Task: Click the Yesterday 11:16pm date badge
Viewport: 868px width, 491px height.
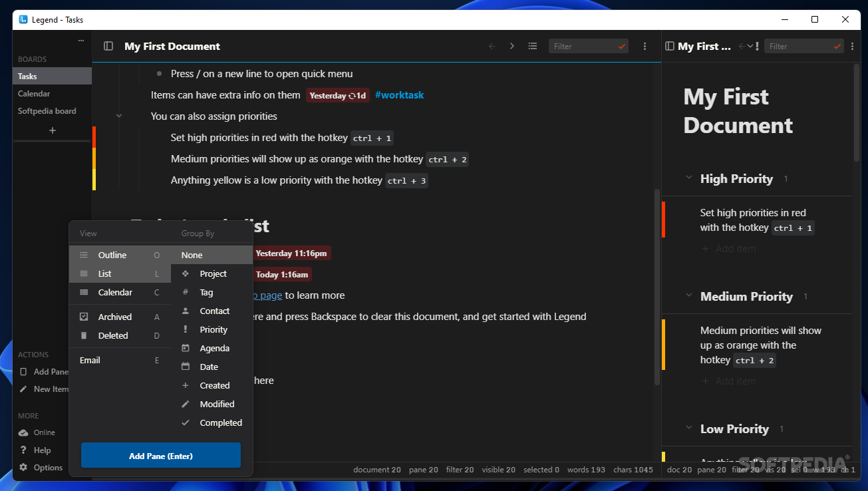Action: click(291, 253)
